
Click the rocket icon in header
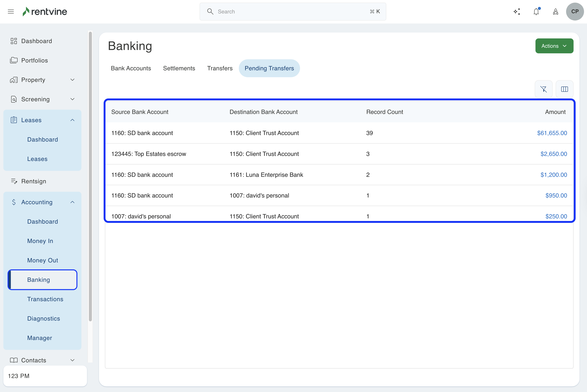[x=555, y=12]
